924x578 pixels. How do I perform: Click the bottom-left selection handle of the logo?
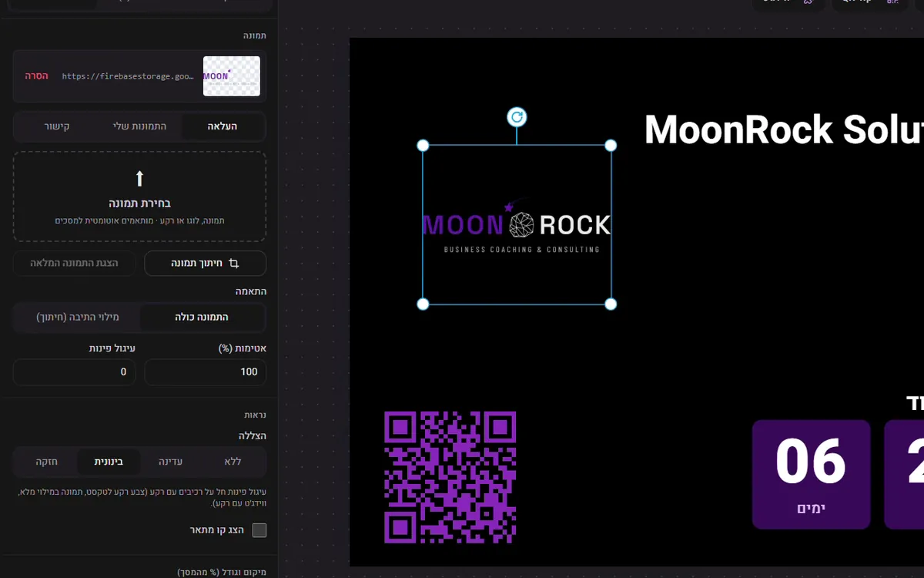point(423,304)
